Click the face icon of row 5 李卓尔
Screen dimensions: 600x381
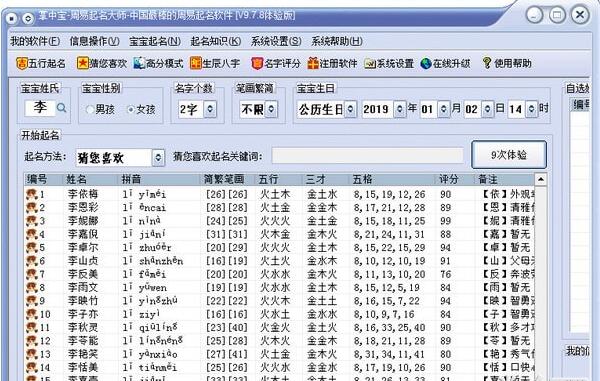click(x=32, y=247)
